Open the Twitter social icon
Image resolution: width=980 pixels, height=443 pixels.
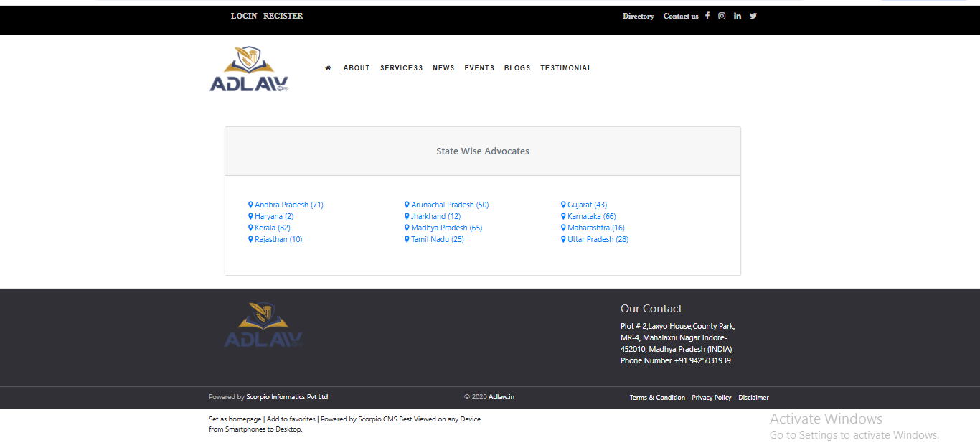click(753, 15)
